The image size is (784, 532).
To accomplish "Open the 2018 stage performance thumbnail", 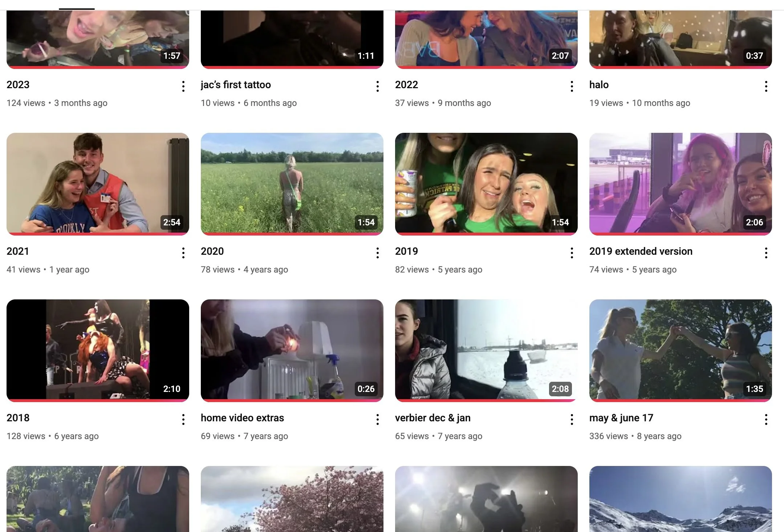I will click(x=98, y=350).
